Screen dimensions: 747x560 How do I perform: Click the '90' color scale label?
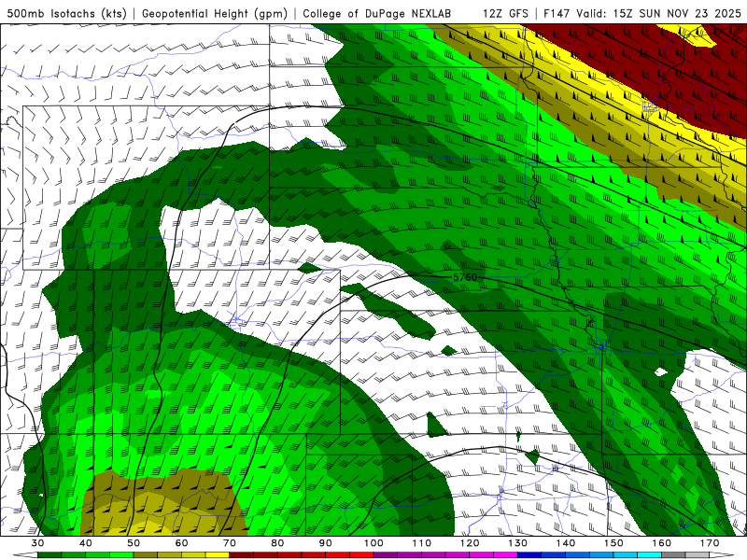coord(325,543)
